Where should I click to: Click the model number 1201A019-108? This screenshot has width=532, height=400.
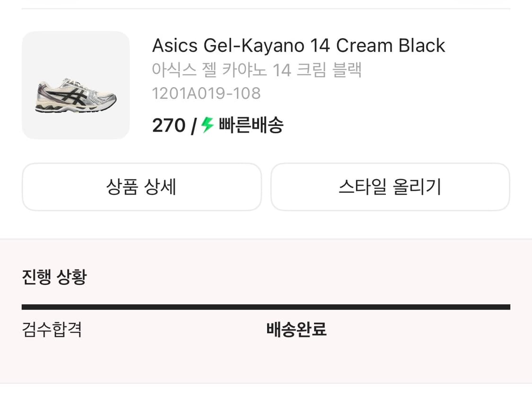click(x=206, y=93)
